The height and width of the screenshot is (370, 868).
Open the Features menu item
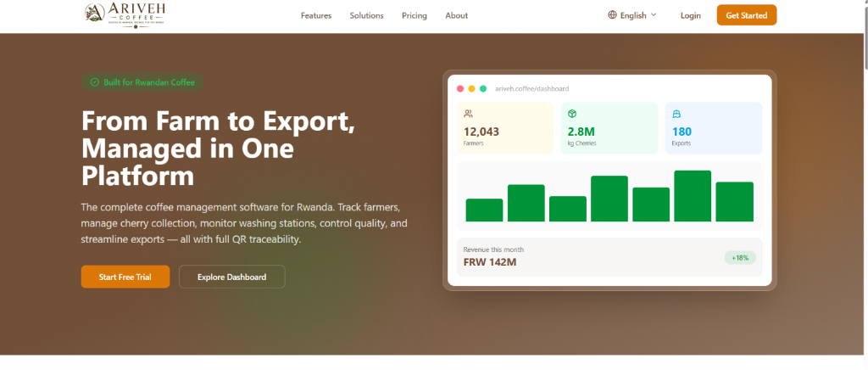tap(316, 15)
